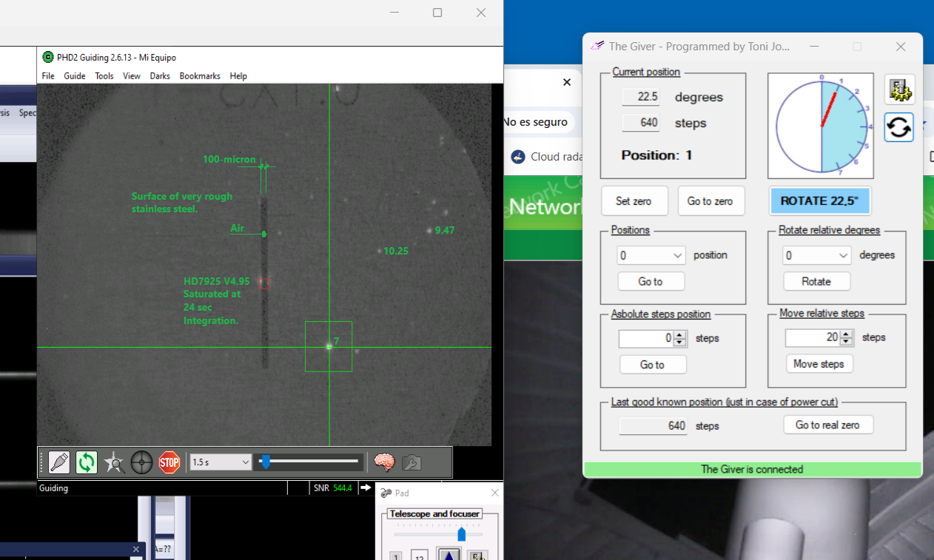Increase Move relative steps with up arrow
934x560 pixels.
click(x=846, y=334)
